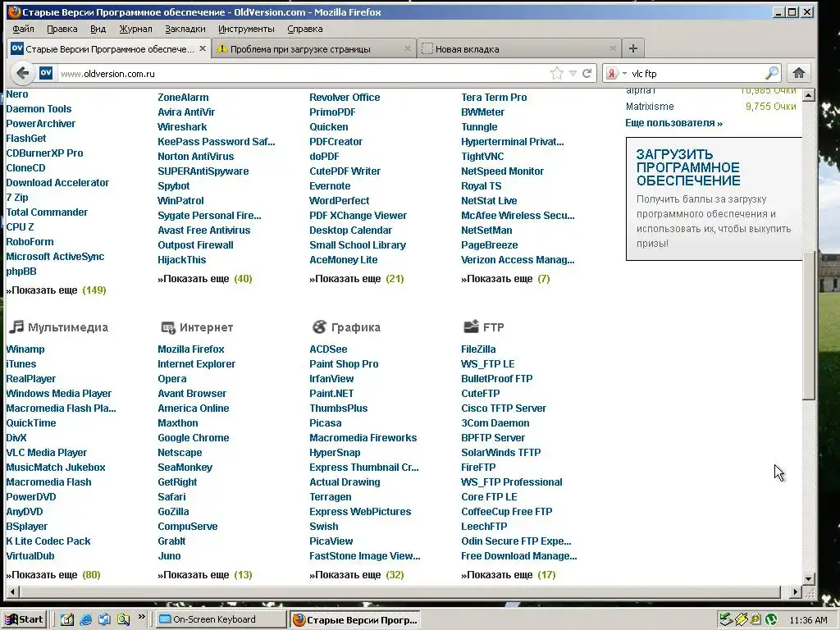The width and height of the screenshot is (840, 630).
Task: Open the IrfanView link
Action: pos(331,379)
